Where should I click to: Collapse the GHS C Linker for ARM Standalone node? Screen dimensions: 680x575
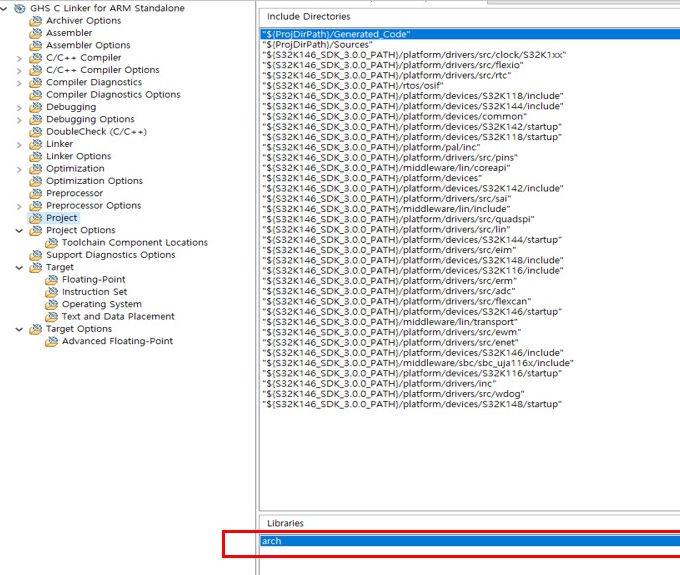[x=4, y=8]
